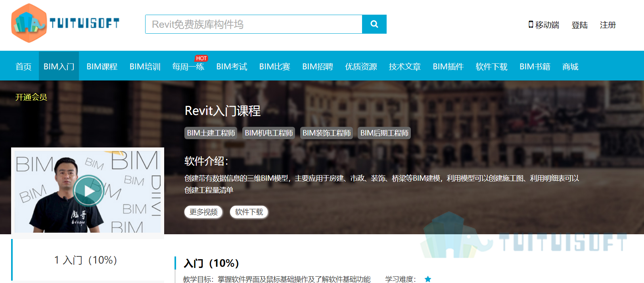This screenshot has height=283, width=644.
Task: Select the BIM土建工程师 tag
Action: click(x=211, y=133)
